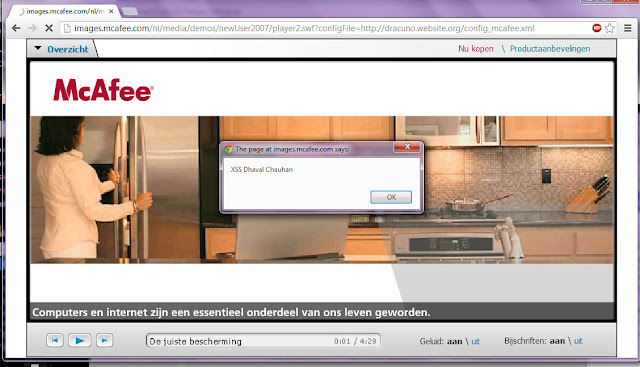Stop loading with the X button
This screenshot has height=367, width=640.
click(x=49, y=28)
